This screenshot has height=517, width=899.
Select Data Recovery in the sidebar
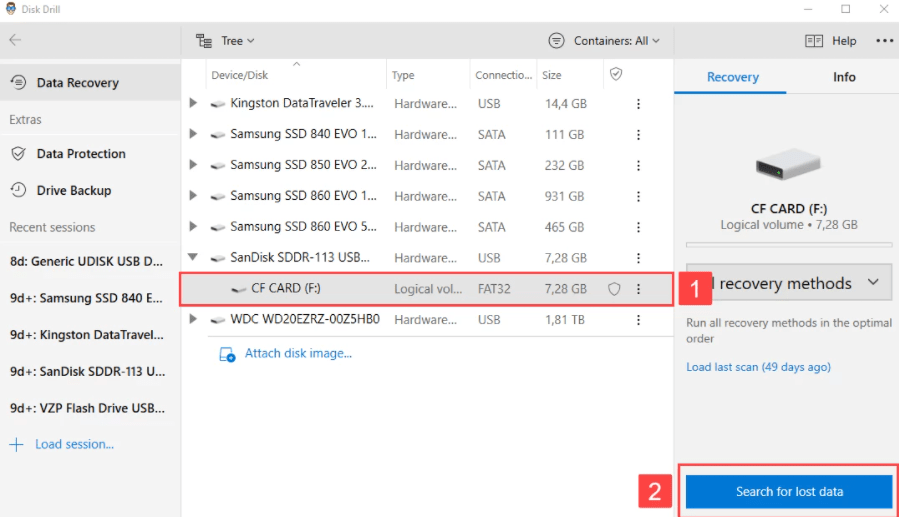coord(90,83)
